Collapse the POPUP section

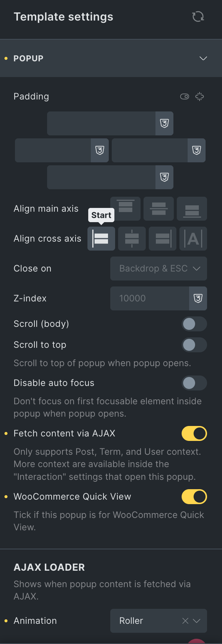tap(203, 58)
